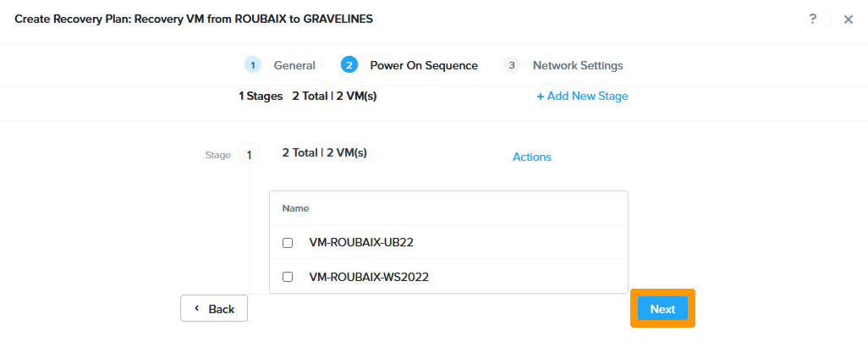Click the help question mark icon
This screenshot has height=353, width=868.
pos(813,19)
